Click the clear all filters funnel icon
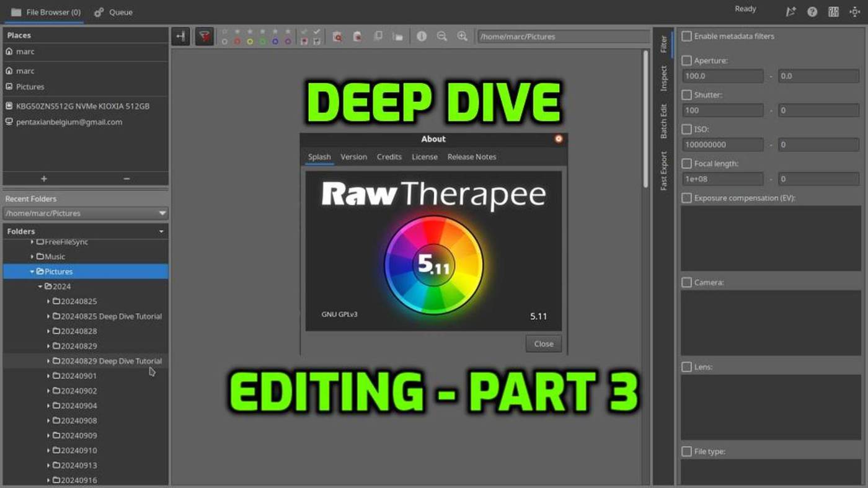The width and height of the screenshot is (868, 488). point(205,37)
